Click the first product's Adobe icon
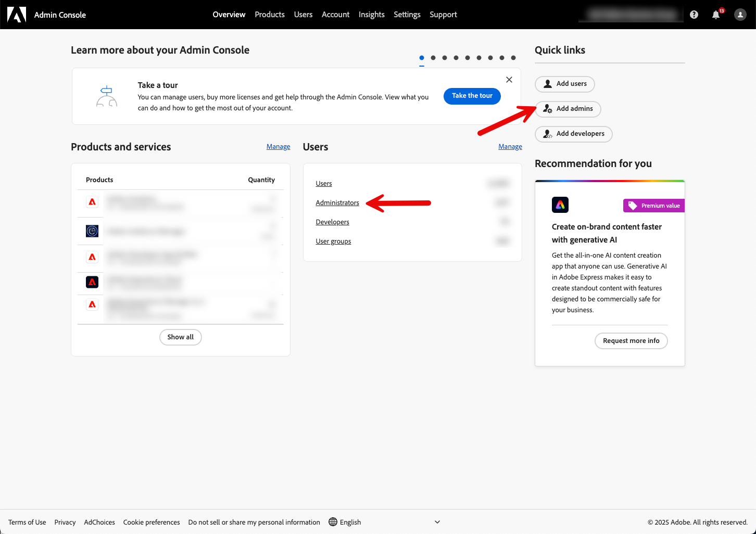 (x=92, y=202)
